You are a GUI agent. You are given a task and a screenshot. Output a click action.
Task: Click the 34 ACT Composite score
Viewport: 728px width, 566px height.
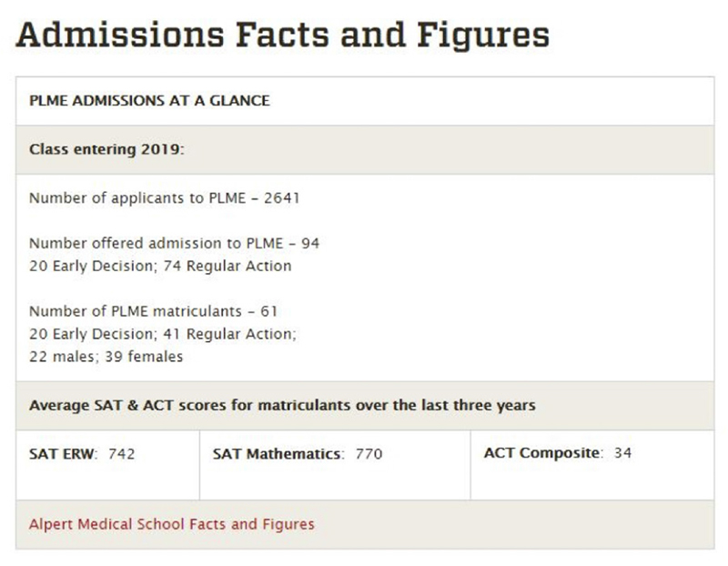(623, 452)
